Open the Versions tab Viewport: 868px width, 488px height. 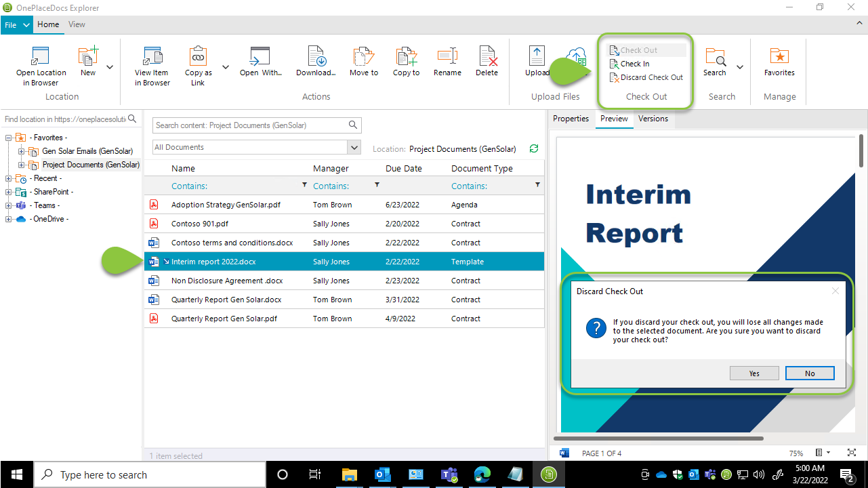[653, 119]
